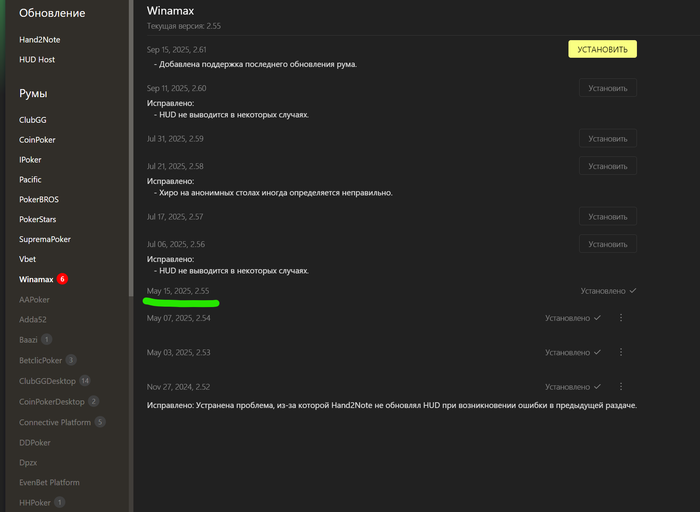Viewport: 700px width, 512px height.
Task: Click the note about Хиро на анонимных столах
Action: pos(273,193)
